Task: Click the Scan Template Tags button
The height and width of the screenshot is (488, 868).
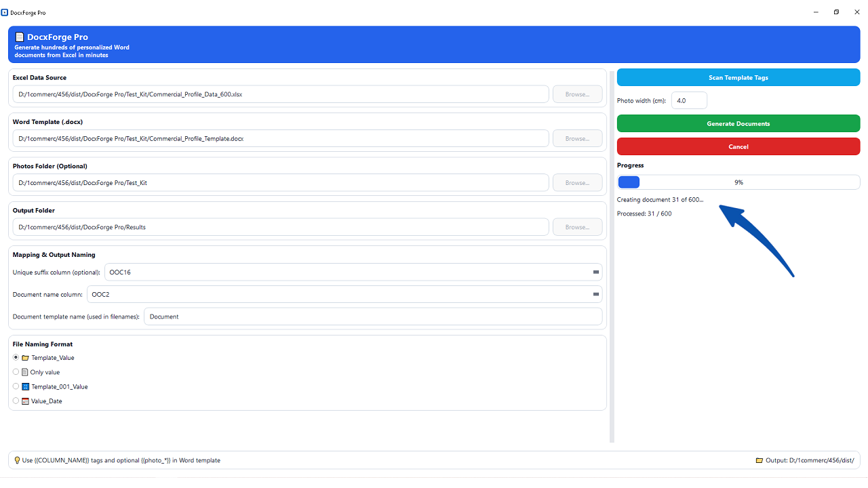Action: [738, 77]
